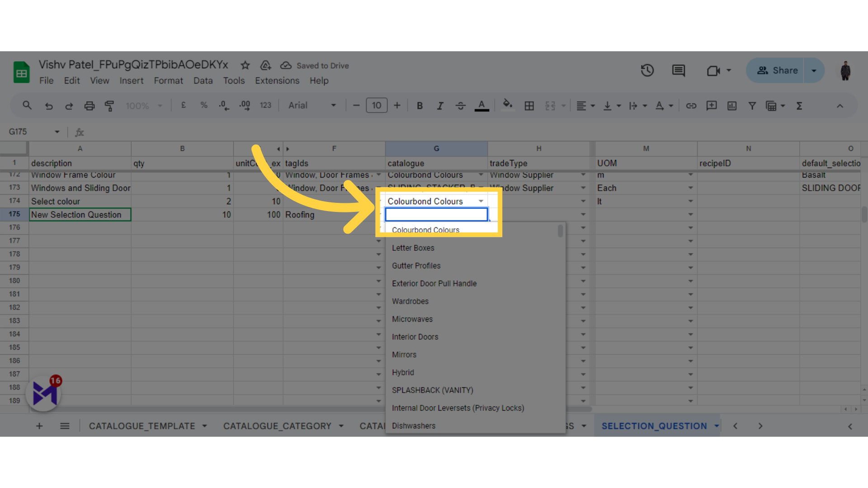
Task: Choose Gutter Profiles from the list
Action: pos(416,266)
